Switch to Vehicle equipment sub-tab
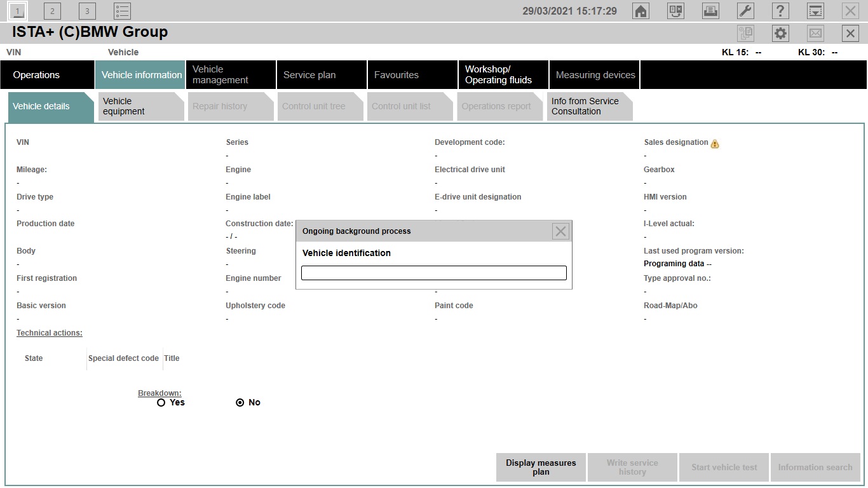The height and width of the screenshot is (488, 868). point(141,107)
